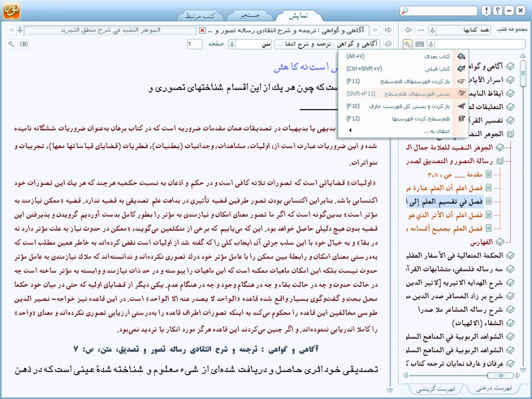
Task: Select باز کردن فهرستهای همسطح menu entry
Action: click(403, 81)
